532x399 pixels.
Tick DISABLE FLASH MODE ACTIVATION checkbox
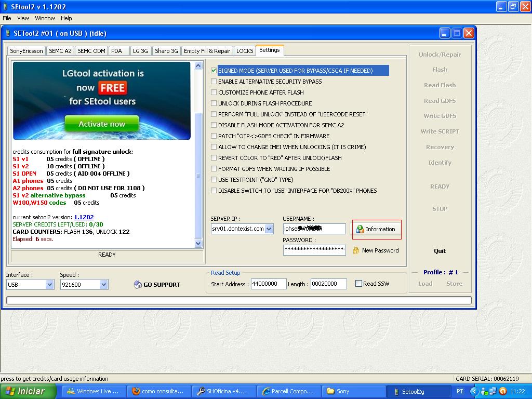214,125
